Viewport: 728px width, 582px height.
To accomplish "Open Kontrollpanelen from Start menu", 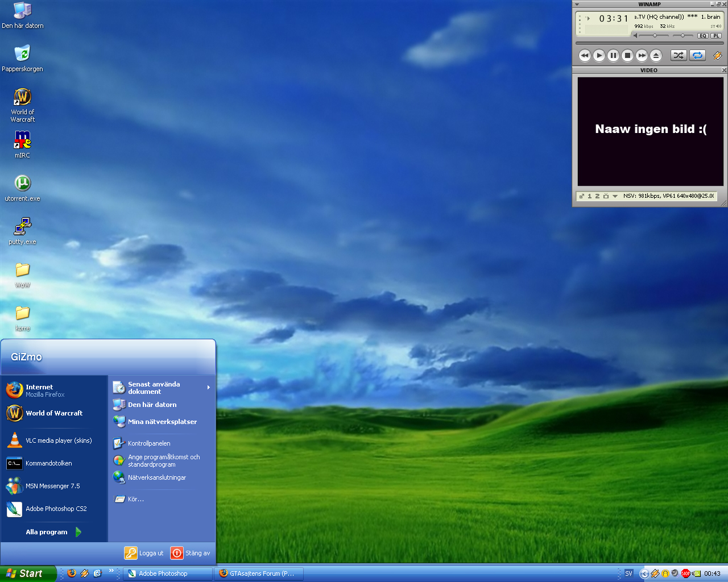I will pyautogui.click(x=149, y=443).
